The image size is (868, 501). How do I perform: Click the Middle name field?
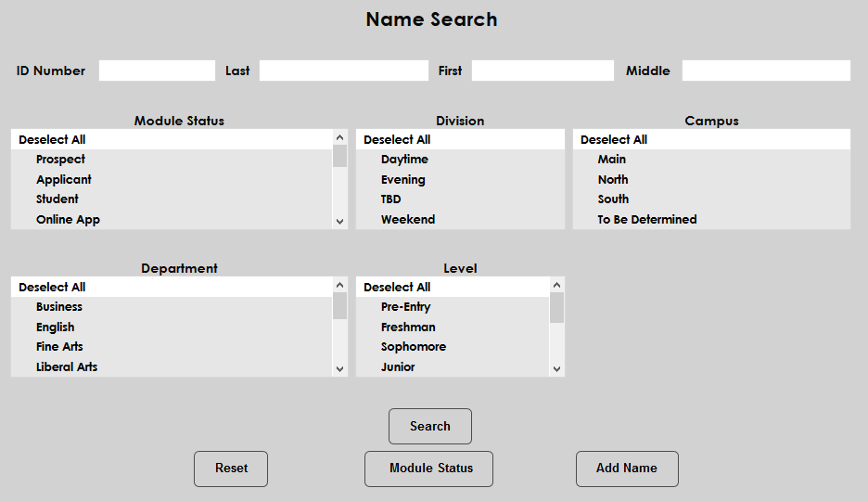[x=766, y=71]
